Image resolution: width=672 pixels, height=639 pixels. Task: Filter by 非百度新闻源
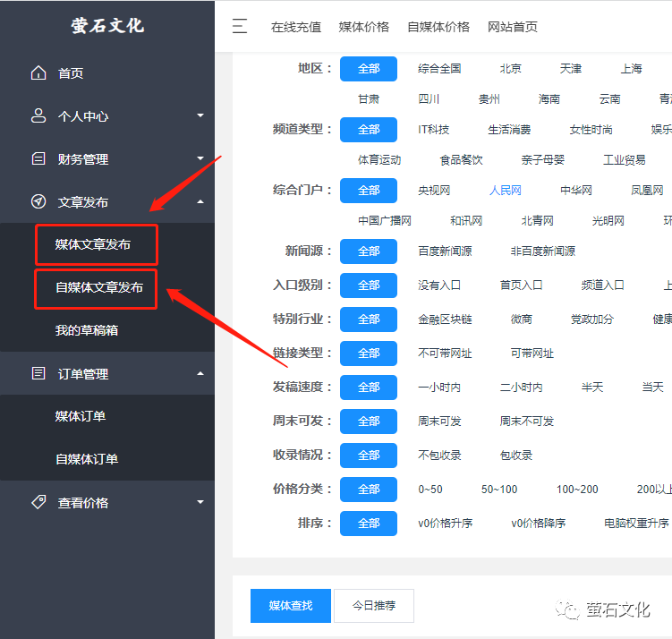point(543,251)
